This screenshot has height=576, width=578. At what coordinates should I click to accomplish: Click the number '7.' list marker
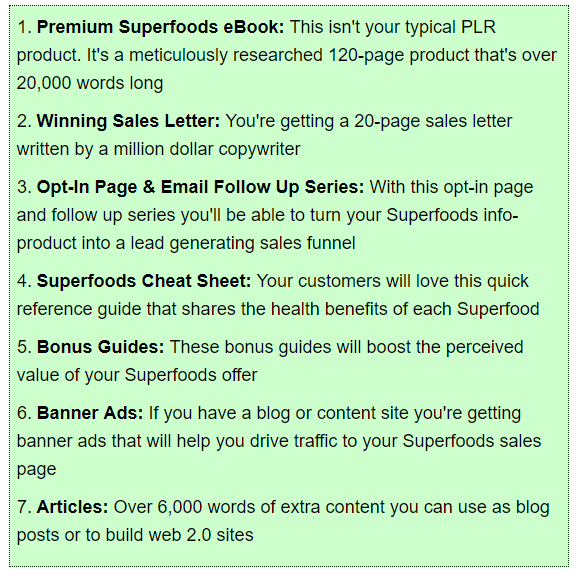[24, 507]
